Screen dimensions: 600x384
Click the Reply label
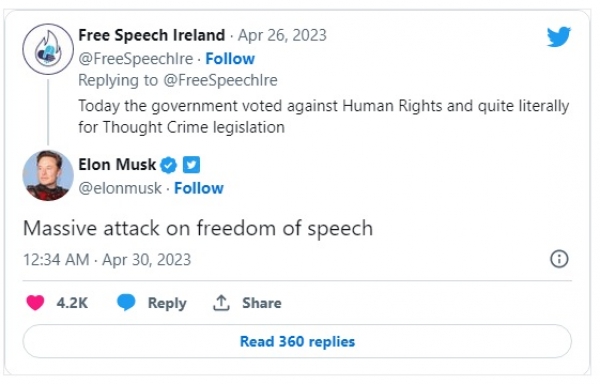(167, 303)
